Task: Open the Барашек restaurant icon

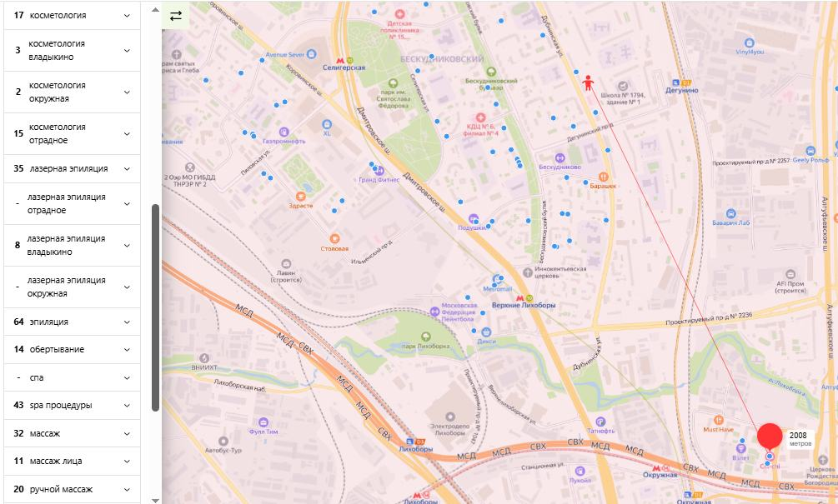Action: point(604,177)
